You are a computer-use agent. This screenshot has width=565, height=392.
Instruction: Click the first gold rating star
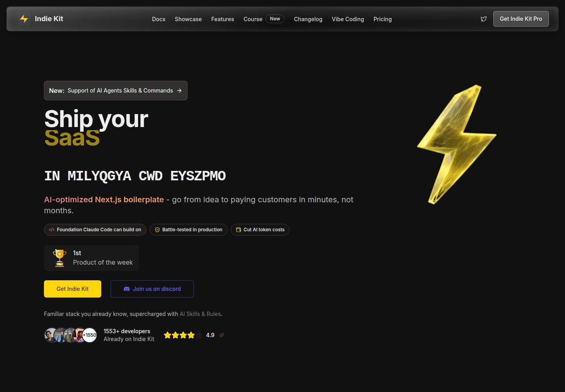pyautogui.click(x=168, y=335)
